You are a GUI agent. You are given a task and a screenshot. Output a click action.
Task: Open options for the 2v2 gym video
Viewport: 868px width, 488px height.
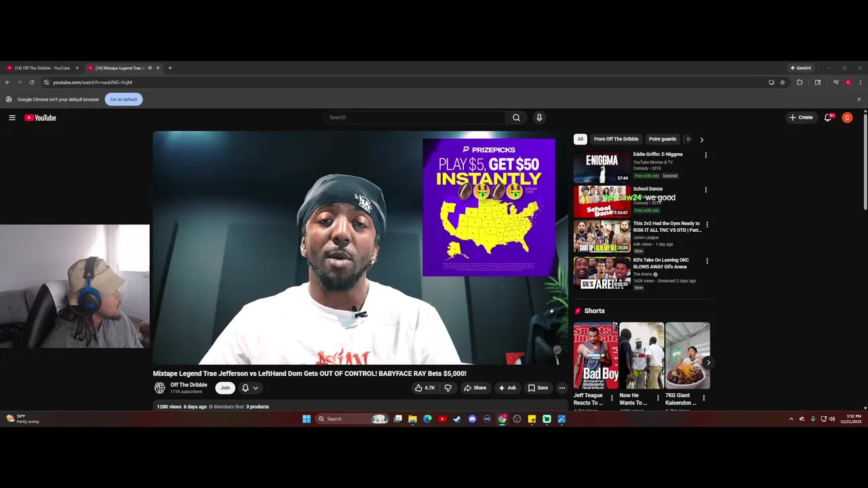707,224
